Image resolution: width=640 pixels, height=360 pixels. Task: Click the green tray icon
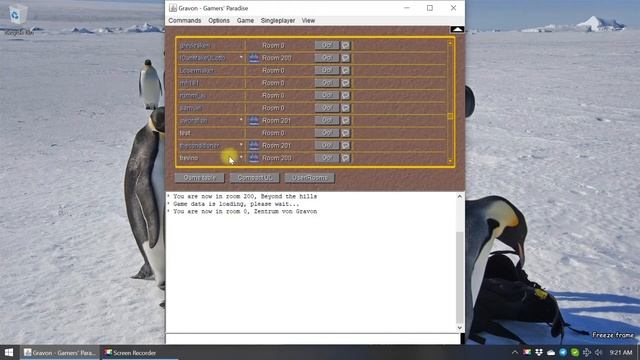(575, 353)
